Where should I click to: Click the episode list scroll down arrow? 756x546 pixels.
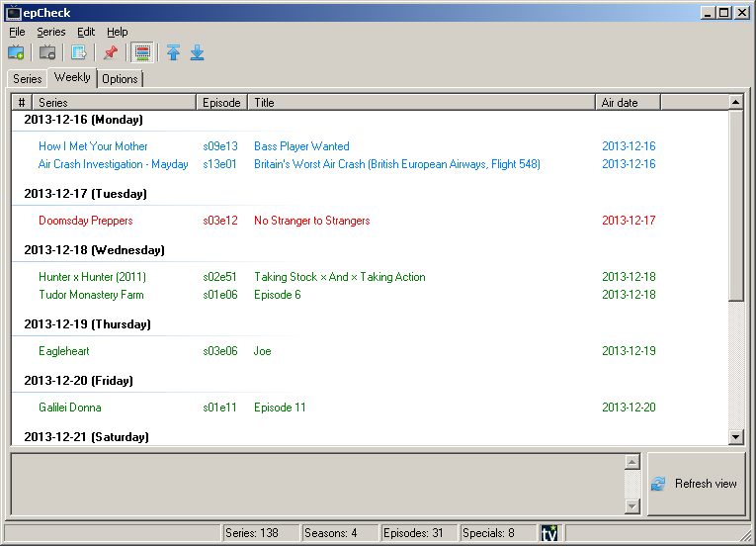(x=735, y=437)
